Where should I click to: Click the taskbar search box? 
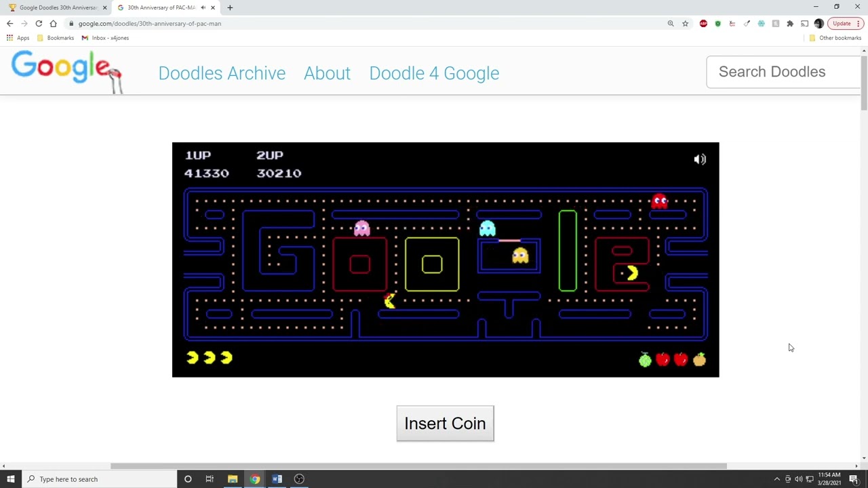coord(99,479)
